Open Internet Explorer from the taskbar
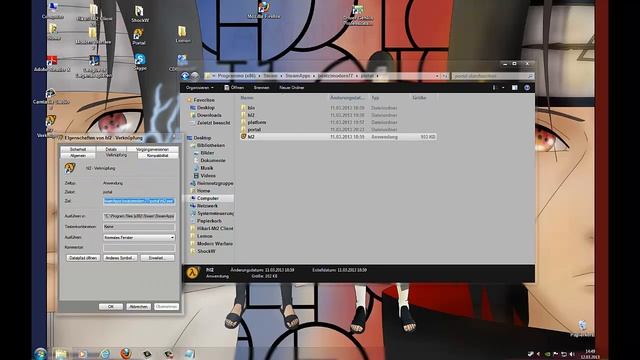Screen dimensions: 640x360 pos(105,354)
